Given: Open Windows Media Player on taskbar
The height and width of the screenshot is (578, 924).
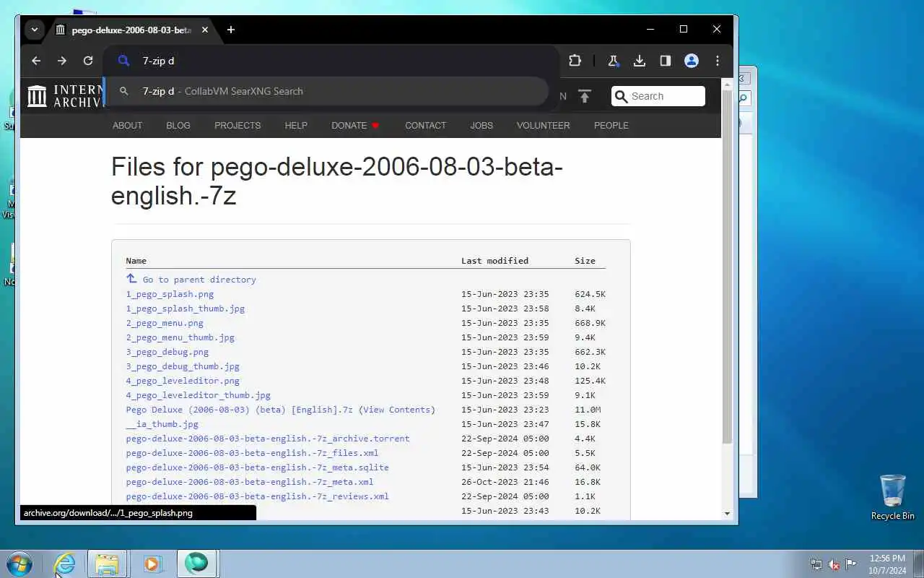Looking at the screenshot, I should coord(152,564).
